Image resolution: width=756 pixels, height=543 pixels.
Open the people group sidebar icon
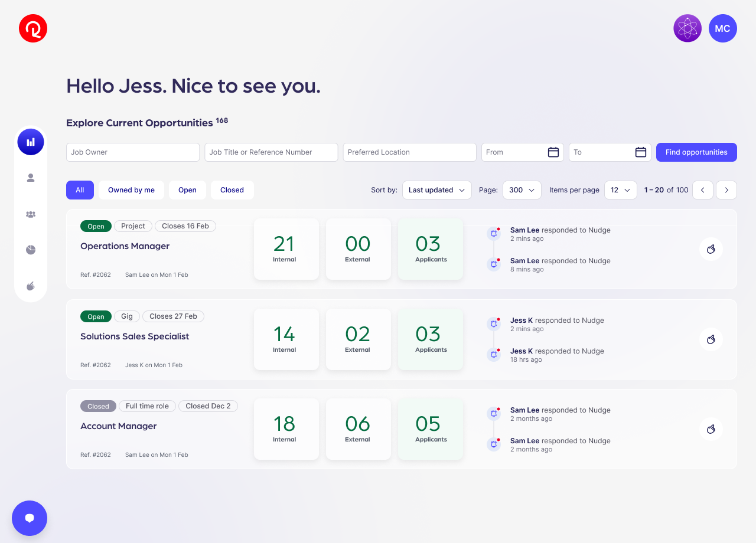pos(31,214)
